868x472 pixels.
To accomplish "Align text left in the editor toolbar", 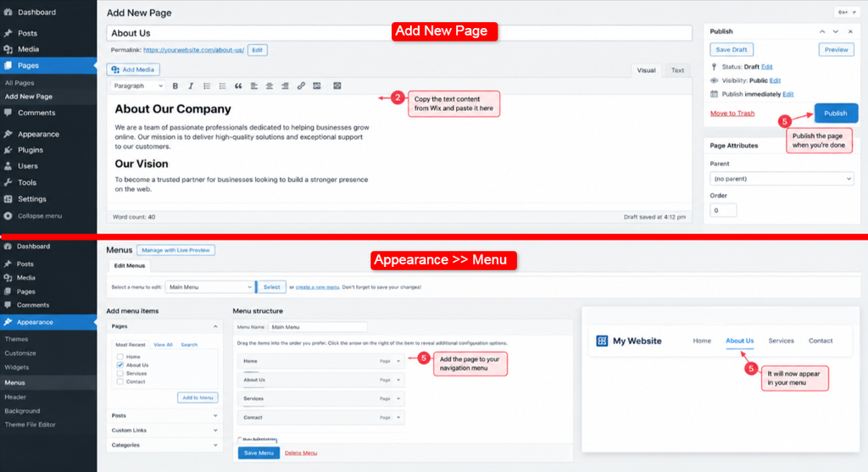I will [253, 86].
